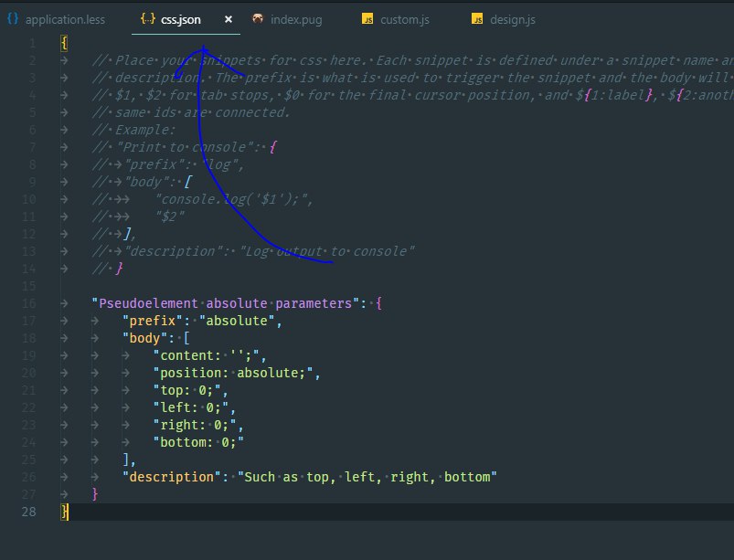Screen dimensions: 734x560
Task: Click the pug dog icon on index.pug tab
Action: (258, 18)
